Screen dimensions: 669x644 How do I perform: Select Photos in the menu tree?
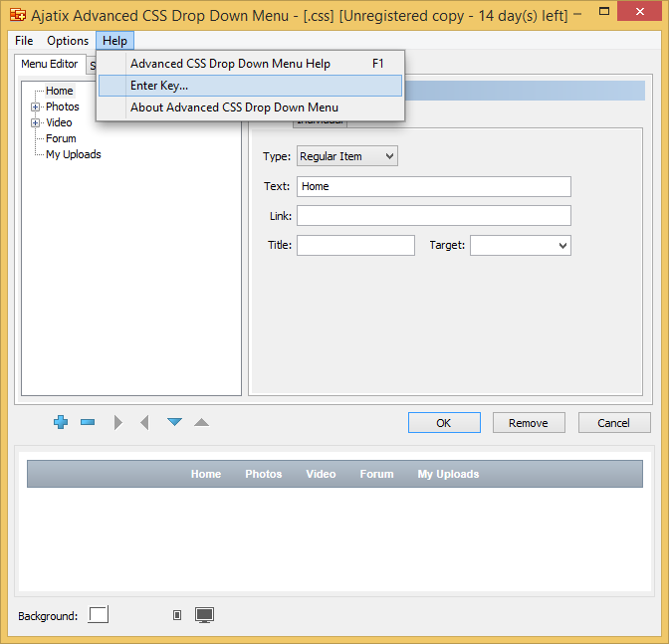click(x=63, y=107)
